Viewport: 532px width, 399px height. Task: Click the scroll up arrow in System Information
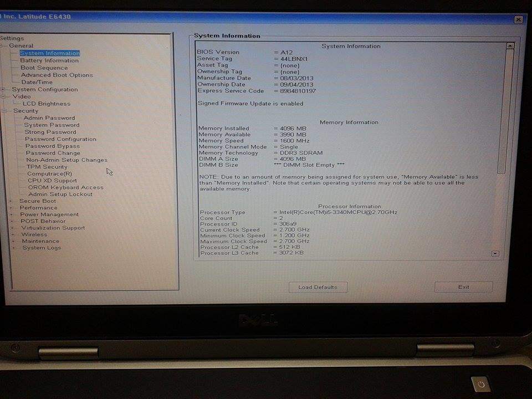click(510, 45)
